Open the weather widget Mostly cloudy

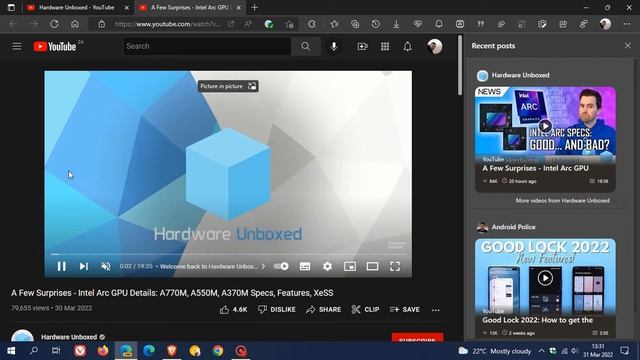[x=494, y=351]
